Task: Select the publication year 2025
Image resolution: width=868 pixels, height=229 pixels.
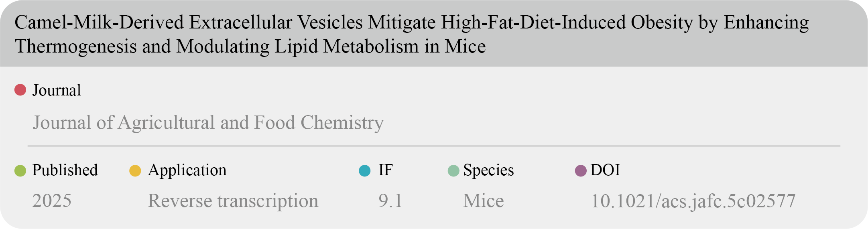Action: point(52,201)
